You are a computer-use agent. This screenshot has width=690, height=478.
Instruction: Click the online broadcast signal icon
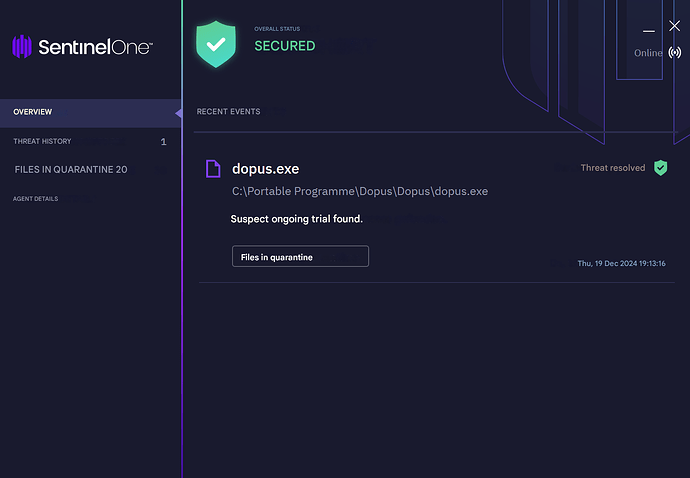[675, 53]
